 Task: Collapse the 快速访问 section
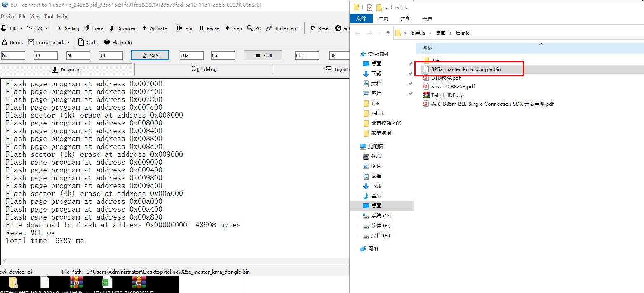coord(355,54)
